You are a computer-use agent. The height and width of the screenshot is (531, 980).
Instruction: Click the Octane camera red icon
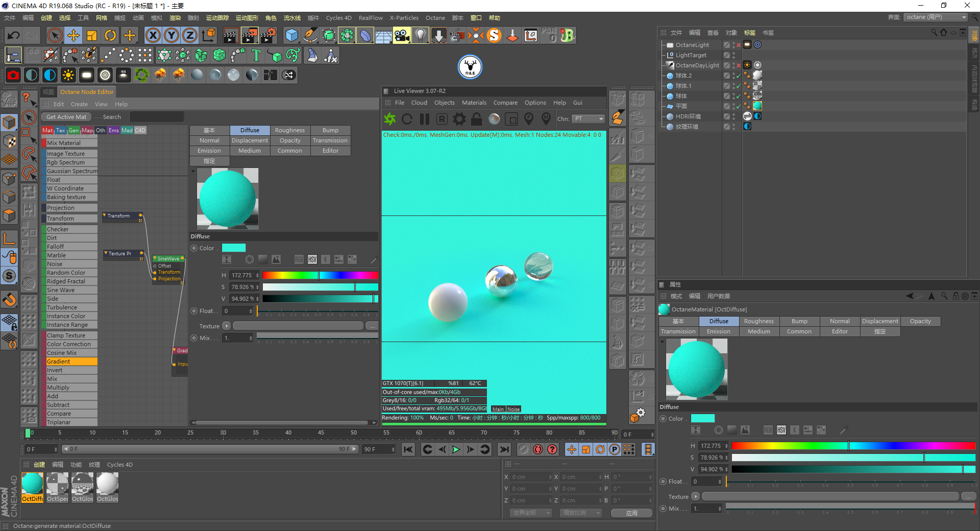point(13,75)
